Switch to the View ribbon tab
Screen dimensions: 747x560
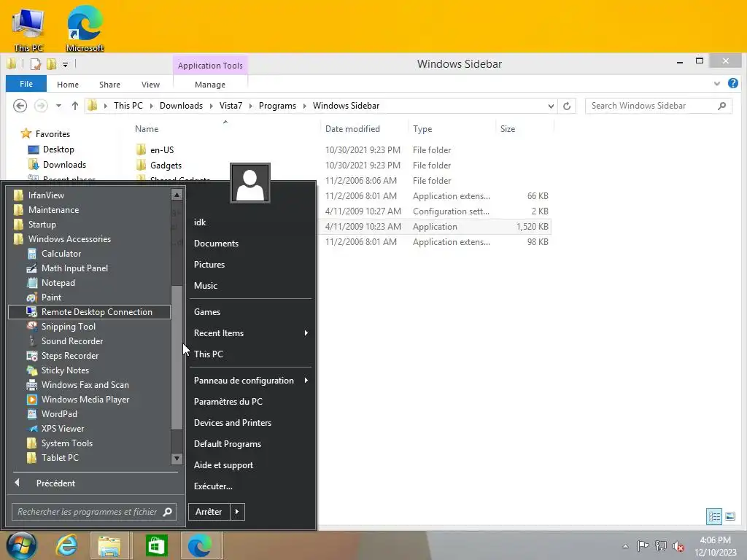[150, 85]
